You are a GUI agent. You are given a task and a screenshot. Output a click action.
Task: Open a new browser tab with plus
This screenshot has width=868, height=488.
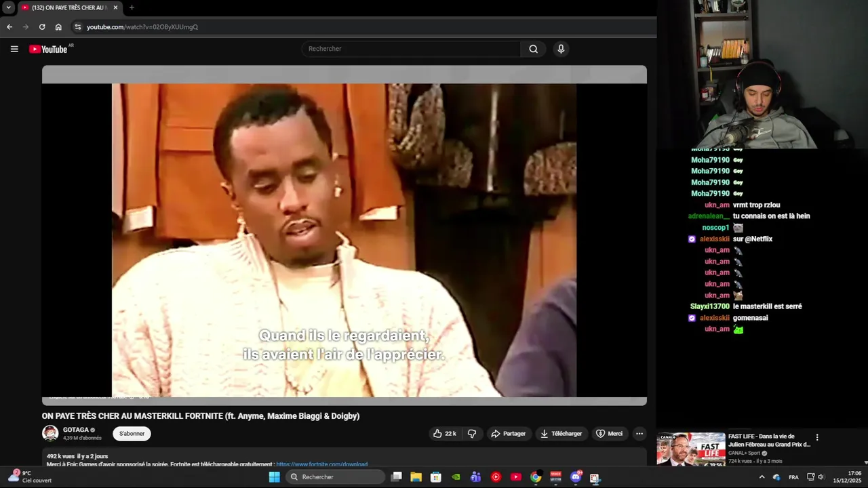pos(132,7)
